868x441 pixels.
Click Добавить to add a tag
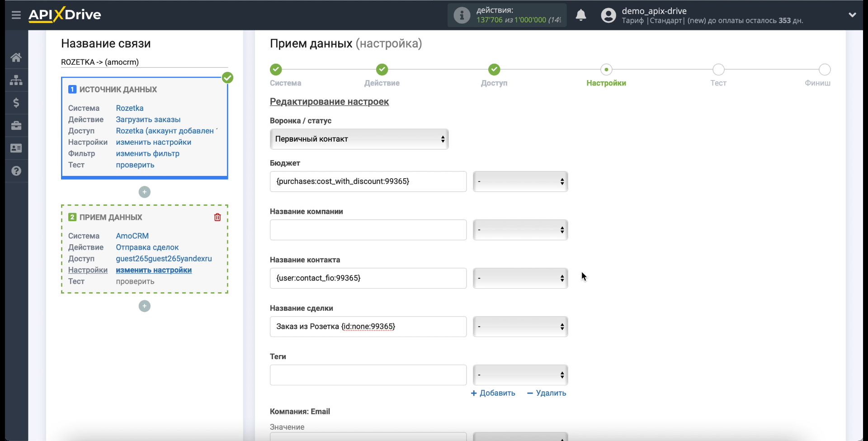493,393
